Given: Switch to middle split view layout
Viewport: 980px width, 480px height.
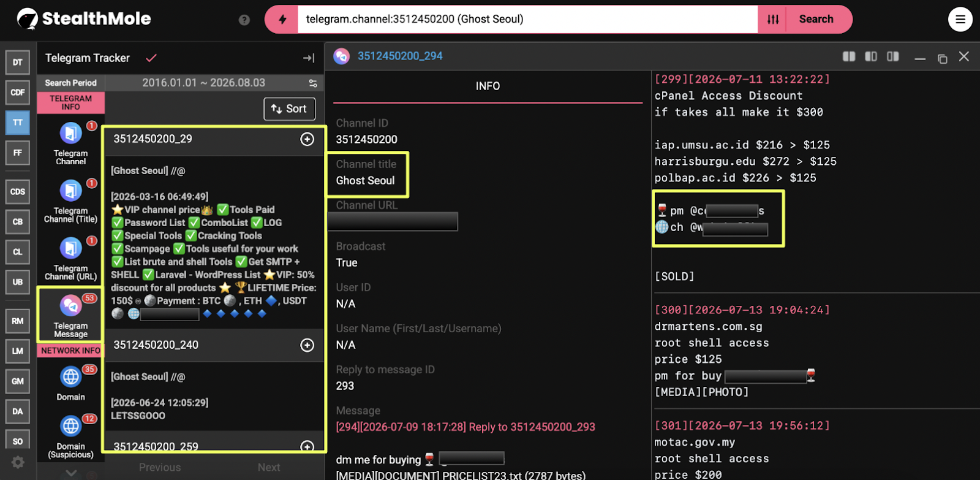Looking at the screenshot, I should click(x=871, y=56).
